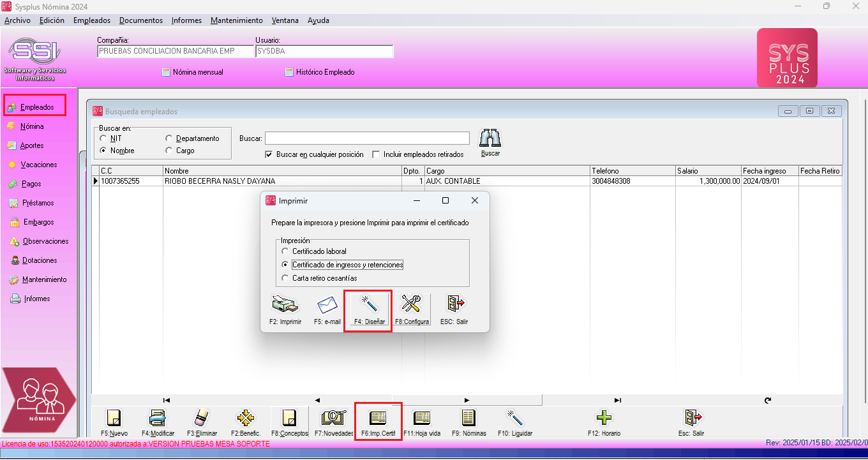The image size is (868, 460).
Task: Click F5:Nuevo in bottom toolbar
Action: pos(114,422)
